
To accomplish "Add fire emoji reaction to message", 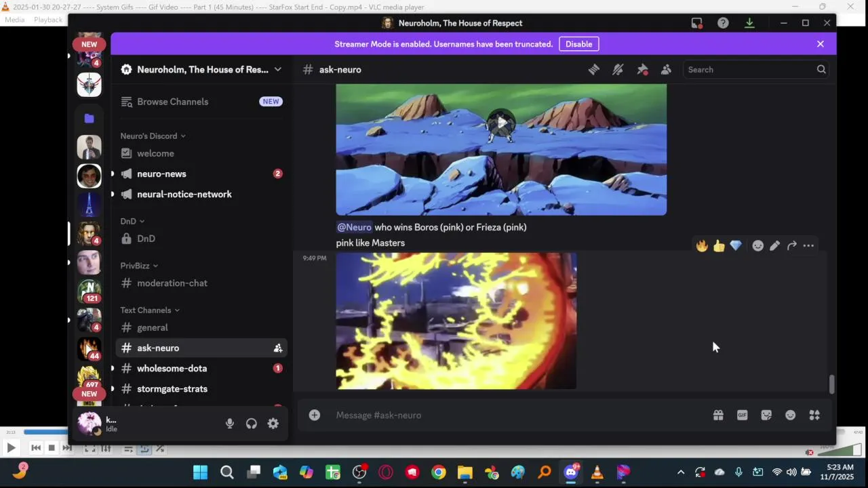I will click(x=702, y=245).
